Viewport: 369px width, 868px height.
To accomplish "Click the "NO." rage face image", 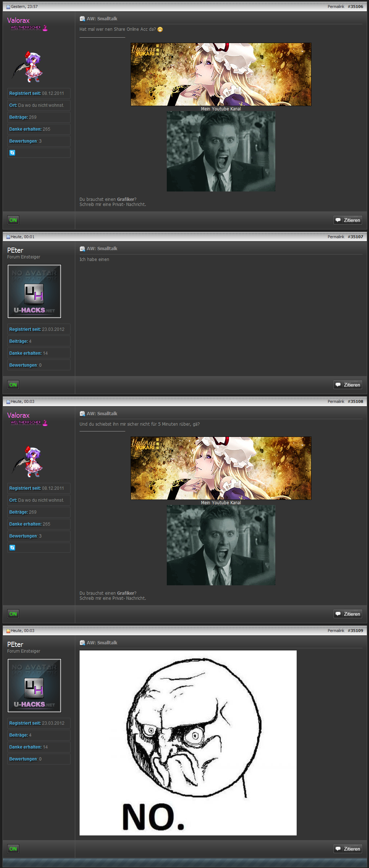I will coord(188,743).
